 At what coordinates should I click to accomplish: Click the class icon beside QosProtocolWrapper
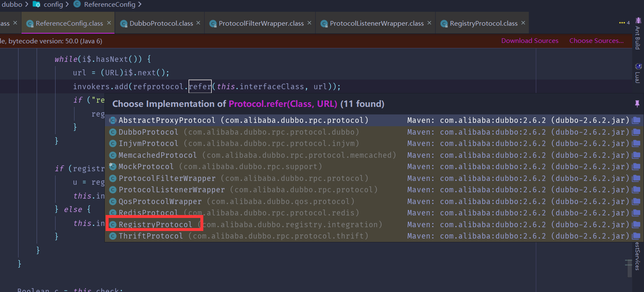(113, 202)
